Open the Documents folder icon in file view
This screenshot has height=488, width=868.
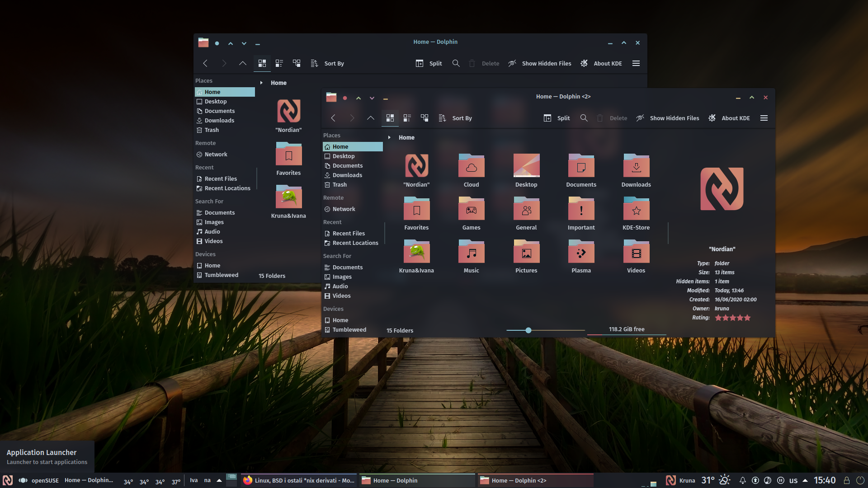(x=581, y=170)
